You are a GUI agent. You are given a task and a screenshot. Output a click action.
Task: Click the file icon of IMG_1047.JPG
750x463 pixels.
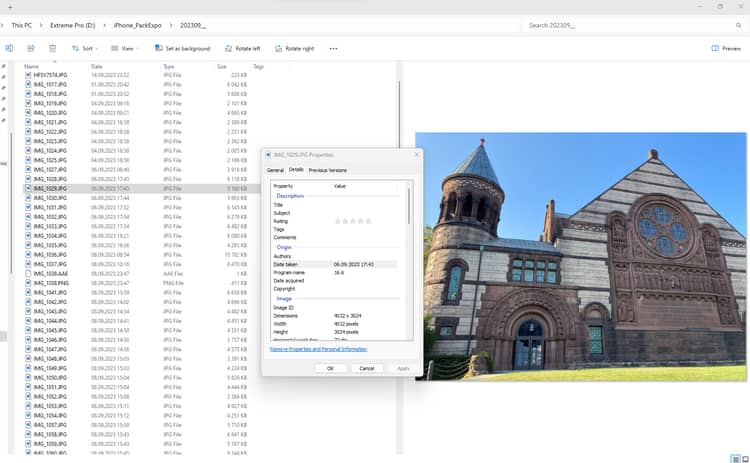(28, 349)
